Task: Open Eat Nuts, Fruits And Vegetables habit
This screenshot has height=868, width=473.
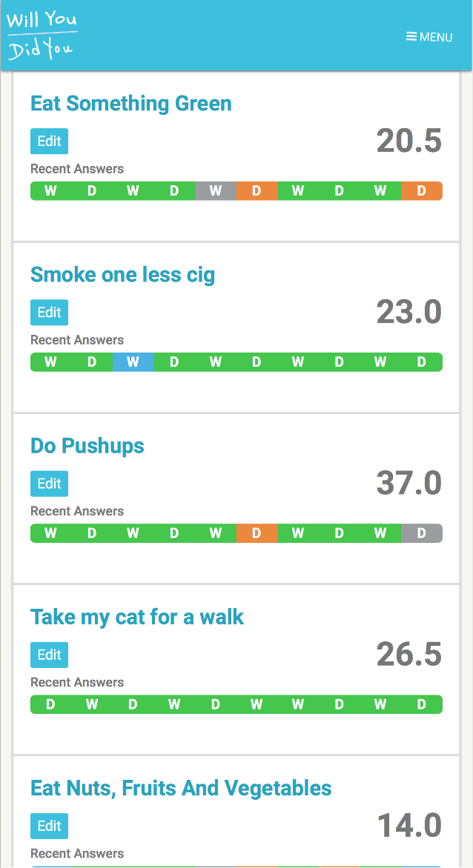Action: [181, 788]
